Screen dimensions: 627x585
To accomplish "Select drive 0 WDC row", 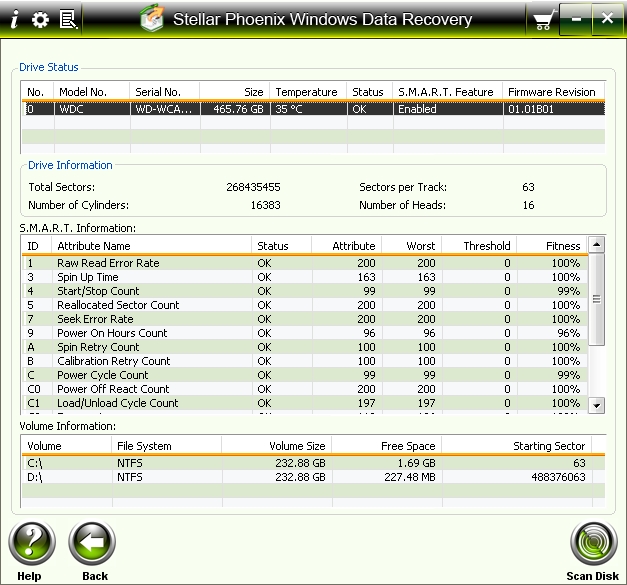I will [x=314, y=109].
